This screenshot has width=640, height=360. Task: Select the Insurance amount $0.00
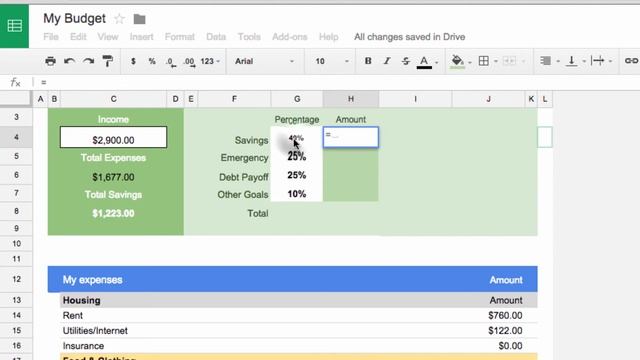click(510, 346)
